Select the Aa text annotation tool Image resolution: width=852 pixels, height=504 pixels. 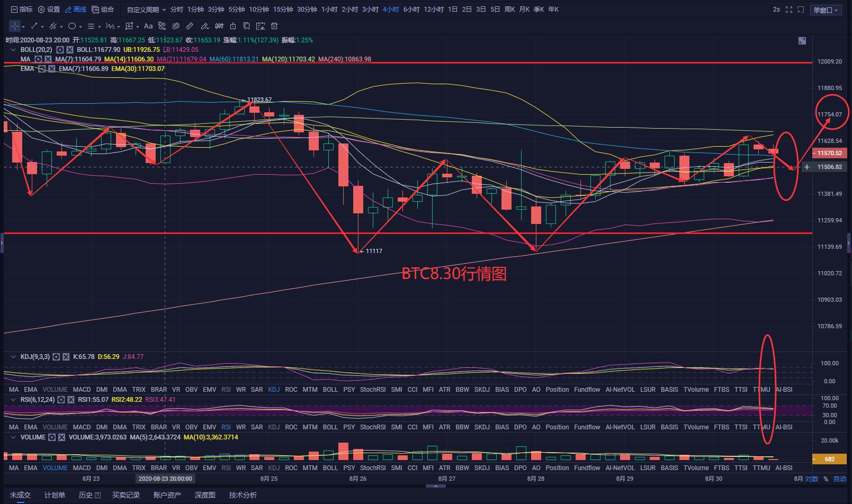148,26
